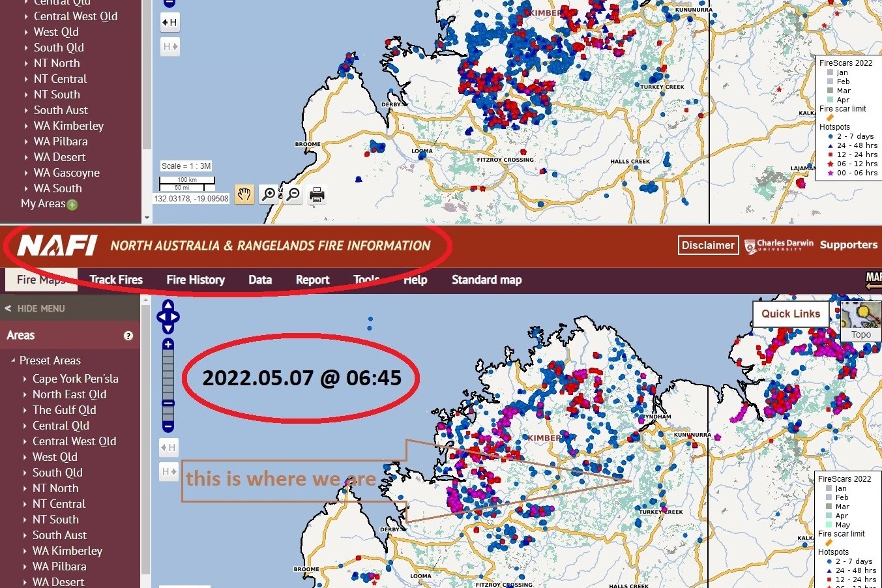Open the Quick Links button
The height and width of the screenshot is (588, 882).
[791, 314]
